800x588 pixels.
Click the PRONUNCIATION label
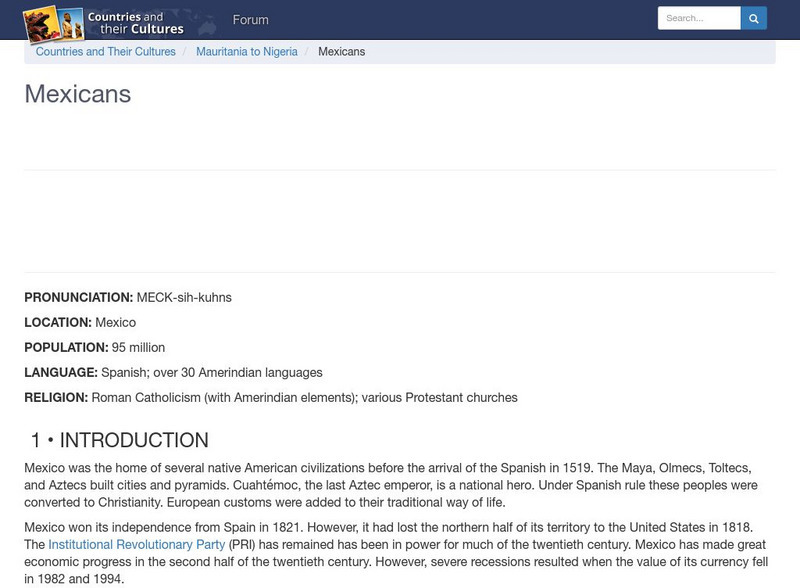point(78,297)
